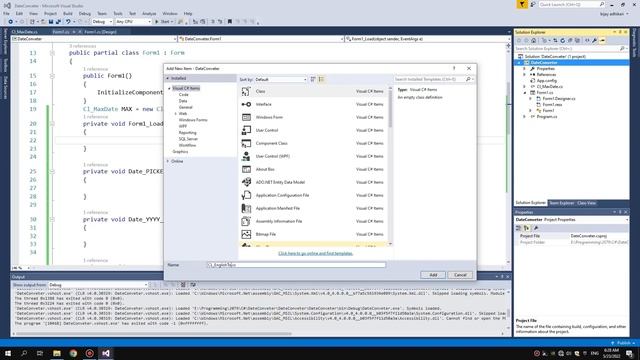Image resolution: width=640 pixels, height=360 pixels.
Task: Switch to Form1.cs [Design] tab
Action: point(100,32)
